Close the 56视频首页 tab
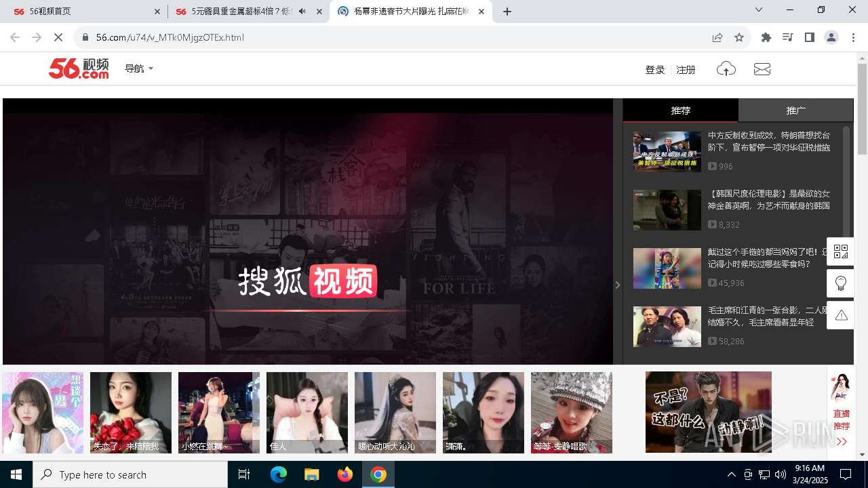 point(157,12)
